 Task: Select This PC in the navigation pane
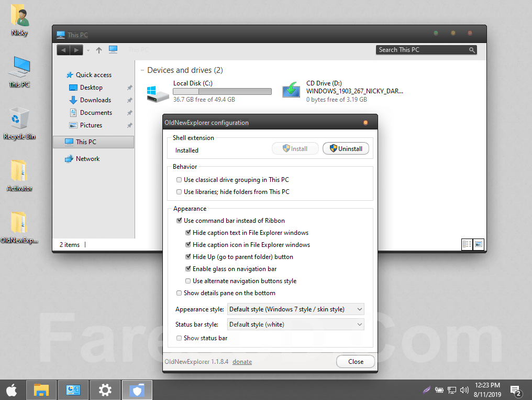pos(94,142)
